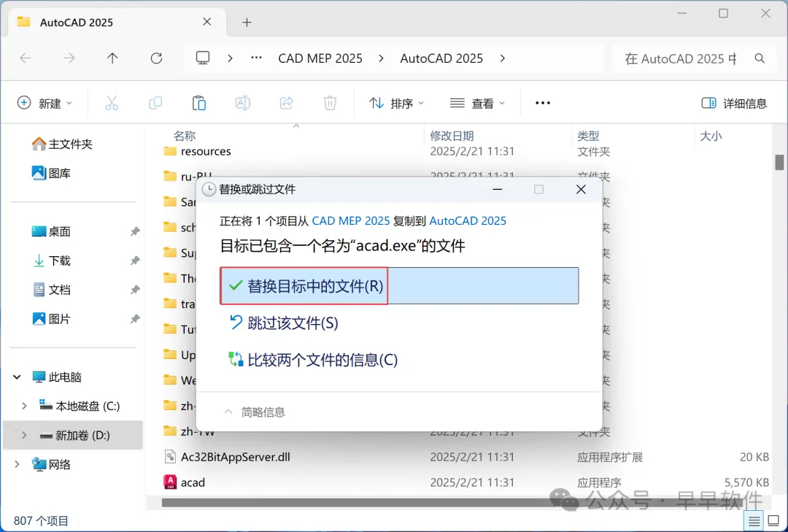
Task: Unpin Pictures using its pin icon
Action: 135,319
